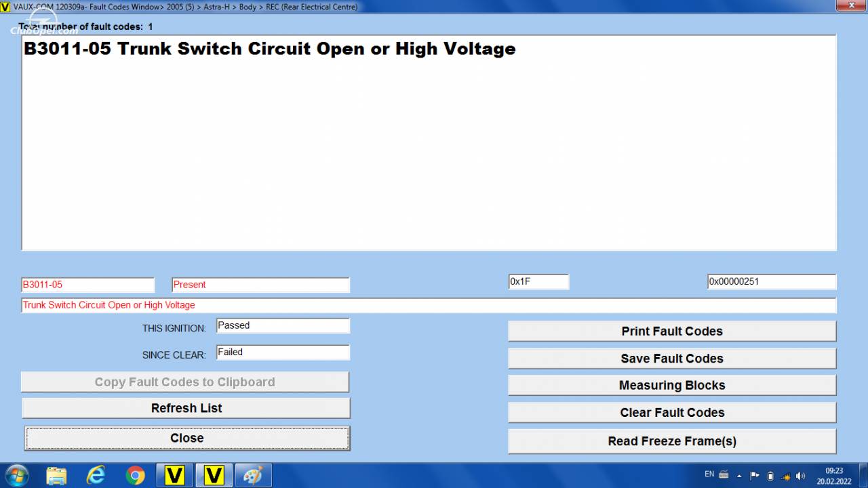The height and width of the screenshot is (488, 868).
Task: Open the Action Center flag icon
Action: coord(755,475)
